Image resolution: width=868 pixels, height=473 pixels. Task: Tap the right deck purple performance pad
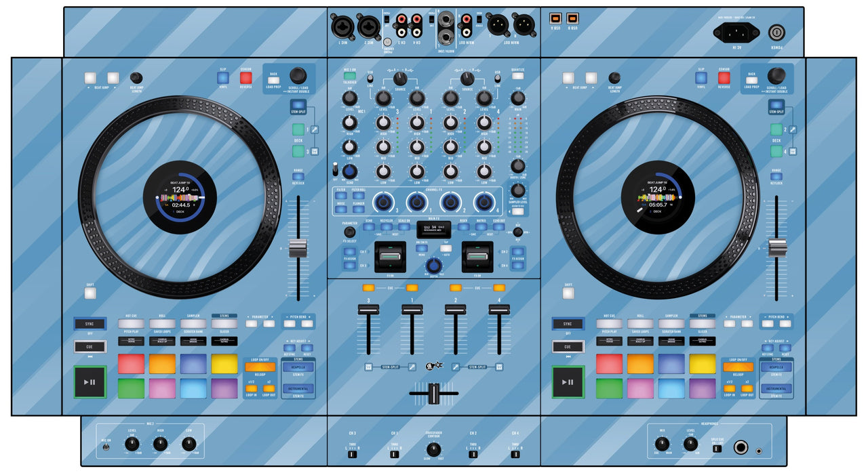[703, 388]
